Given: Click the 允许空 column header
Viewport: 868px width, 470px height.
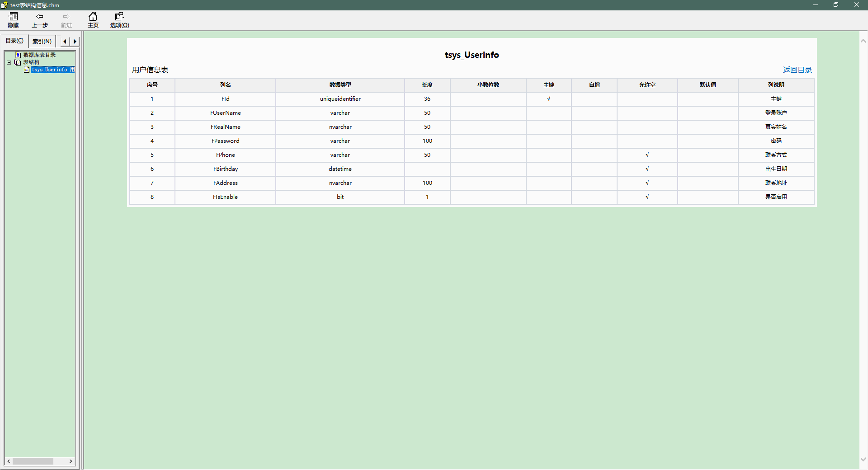Looking at the screenshot, I should [x=647, y=85].
